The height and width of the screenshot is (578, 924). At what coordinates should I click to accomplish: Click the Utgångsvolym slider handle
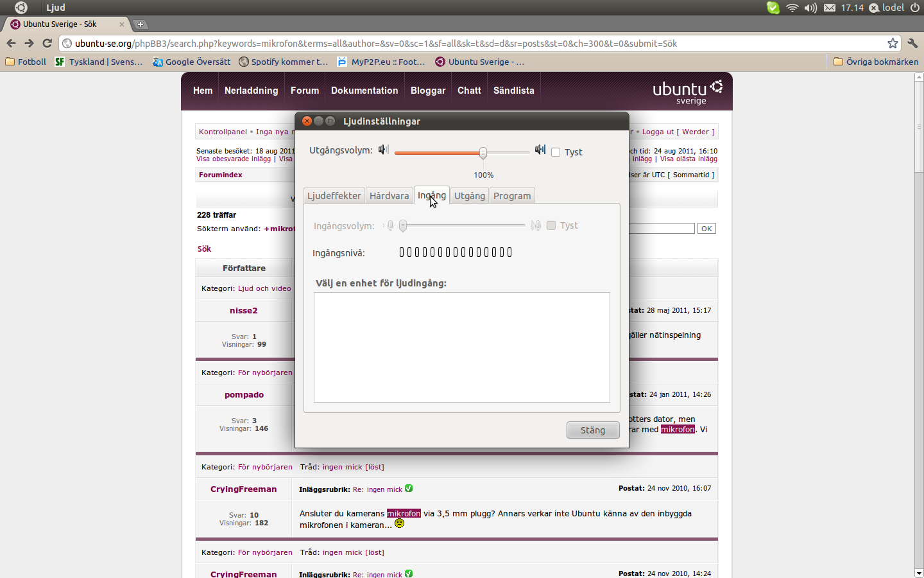(483, 152)
